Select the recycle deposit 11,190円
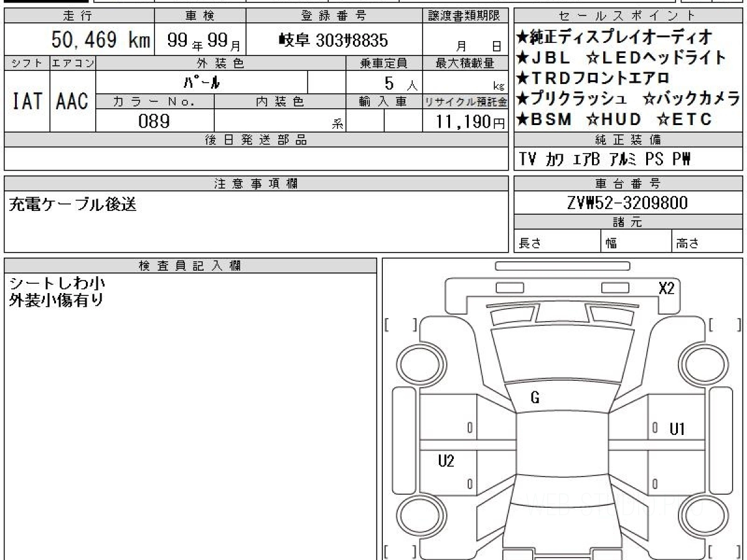The width and height of the screenshot is (747, 560). pos(471,121)
